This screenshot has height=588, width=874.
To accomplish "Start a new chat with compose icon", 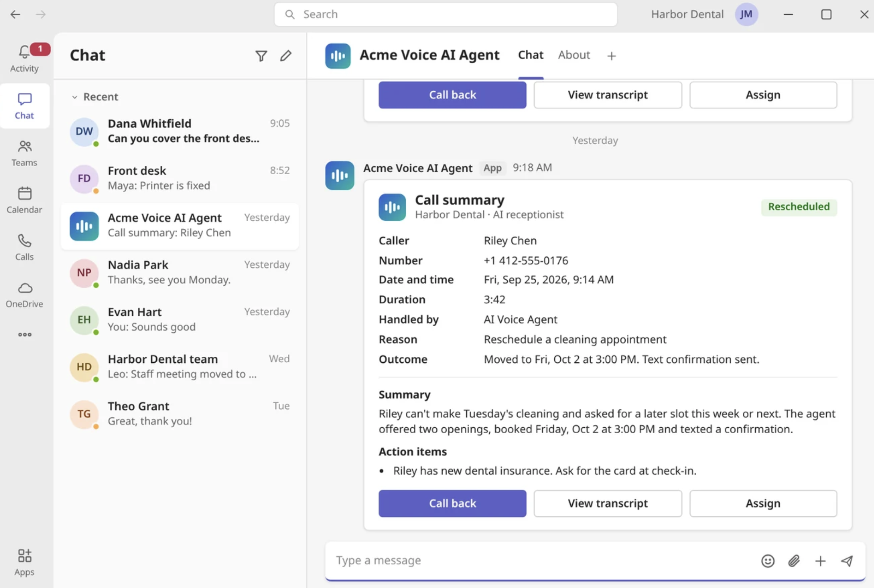I will (x=286, y=56).
